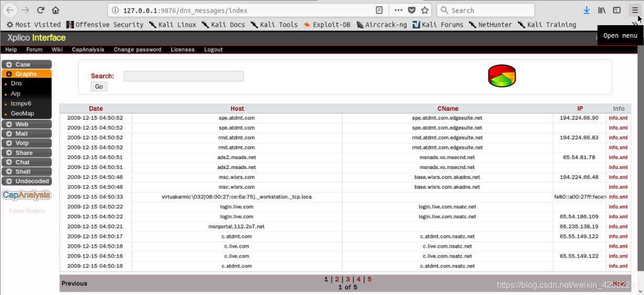644x295 pixels.
Task: Open the library icon in toolbar
Action: coord(602,10)
